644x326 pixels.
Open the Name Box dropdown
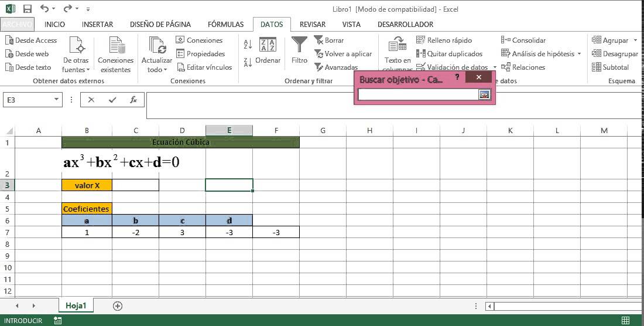click(56, 100)
